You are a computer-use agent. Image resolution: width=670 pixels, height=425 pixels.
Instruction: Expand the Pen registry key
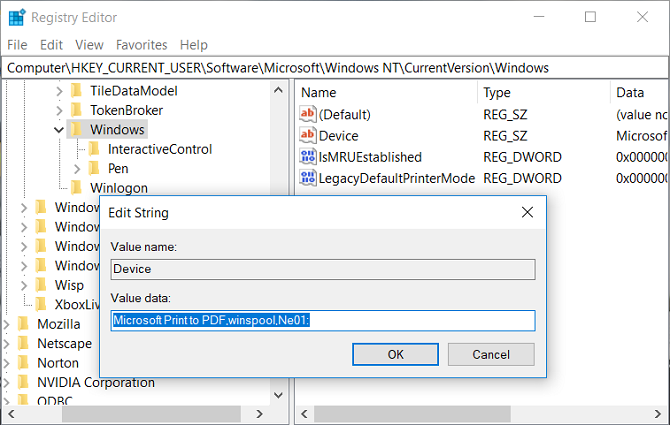[77, 168]
